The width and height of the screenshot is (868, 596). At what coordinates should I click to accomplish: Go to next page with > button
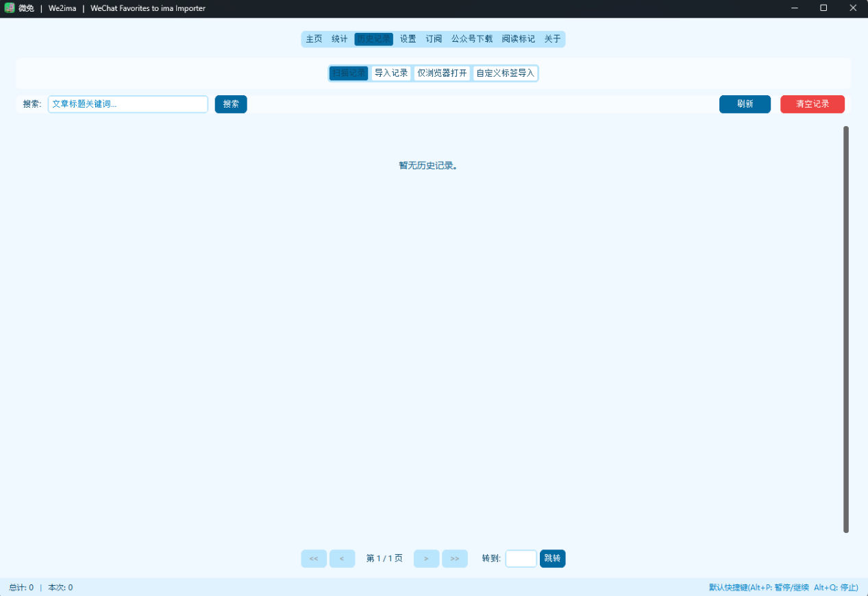click(x=426, y=559)
